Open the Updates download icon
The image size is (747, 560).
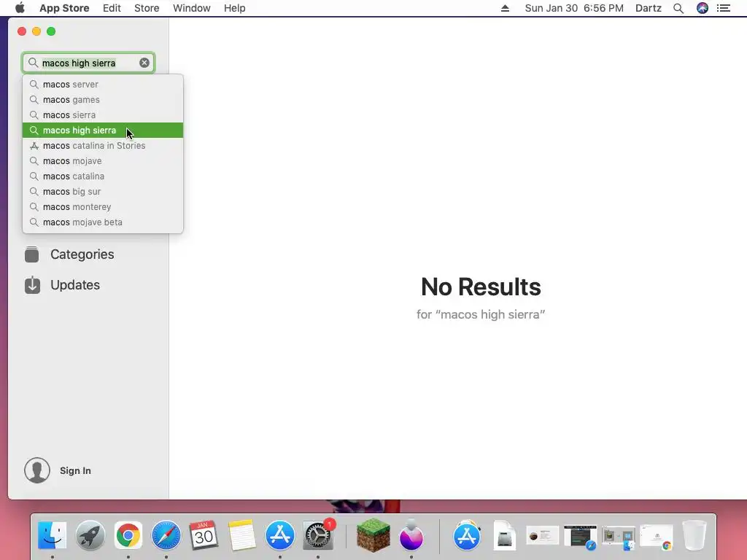tap(32, 285)
